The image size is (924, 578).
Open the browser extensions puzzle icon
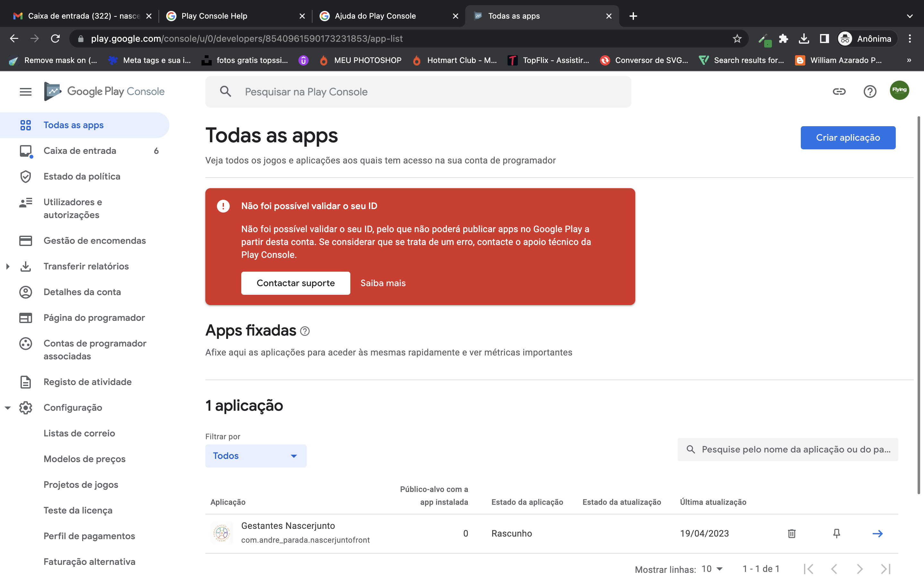point(783,39)
